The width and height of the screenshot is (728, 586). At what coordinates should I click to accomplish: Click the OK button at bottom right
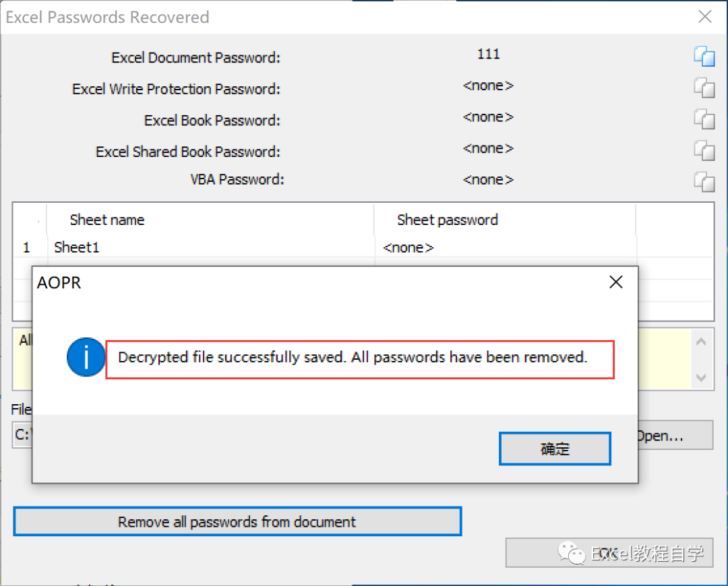609,552
